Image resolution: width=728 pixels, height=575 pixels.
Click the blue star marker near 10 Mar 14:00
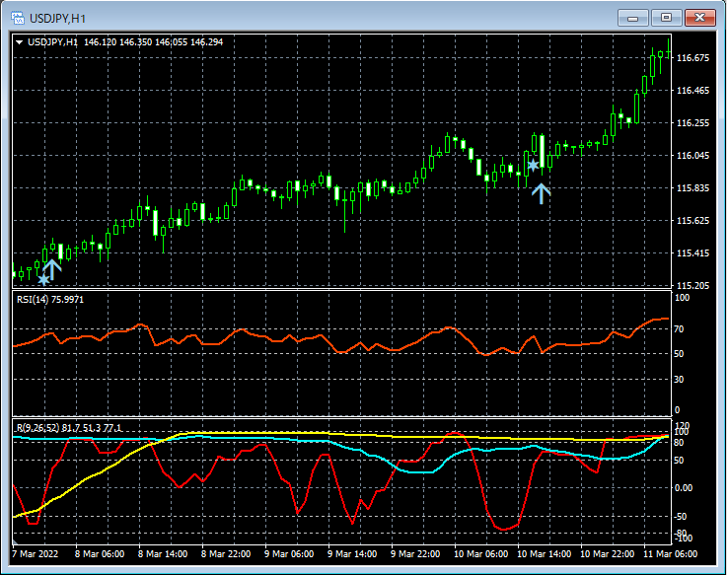pos(533,166)
